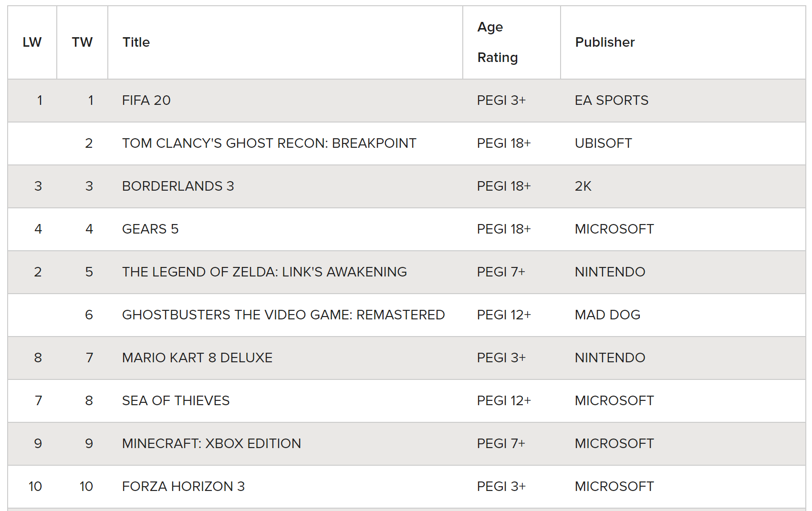
Task: Click the LW column header
Action: [32, 42]
